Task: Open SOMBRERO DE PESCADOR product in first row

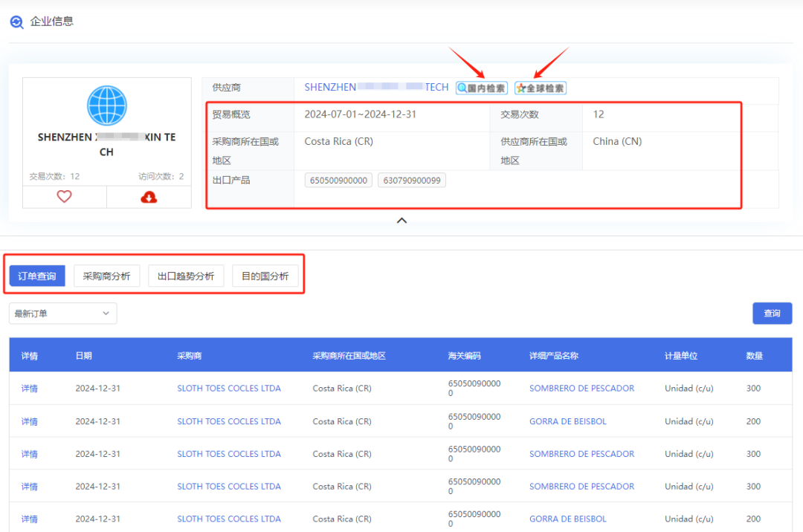Action: (x=581, y=389)
